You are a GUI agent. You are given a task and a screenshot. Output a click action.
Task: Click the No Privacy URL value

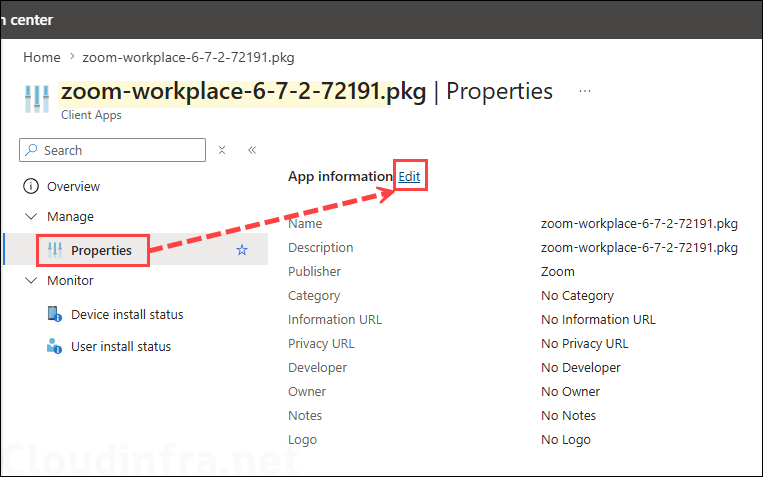585,344
